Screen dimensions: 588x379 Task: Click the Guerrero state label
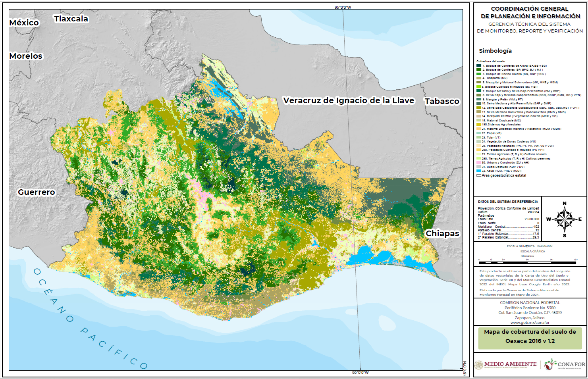37,192
